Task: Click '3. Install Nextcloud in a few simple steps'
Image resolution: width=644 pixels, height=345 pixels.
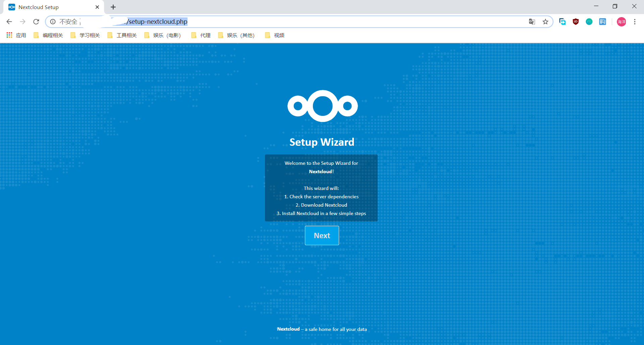Action: tap(321, 213)
